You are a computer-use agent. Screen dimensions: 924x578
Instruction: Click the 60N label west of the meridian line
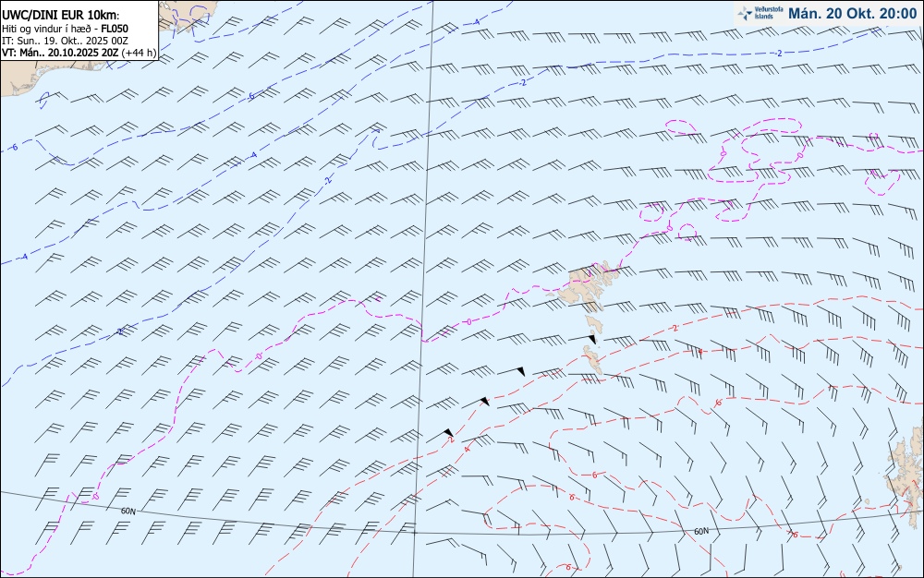click(x=128, y=511)
